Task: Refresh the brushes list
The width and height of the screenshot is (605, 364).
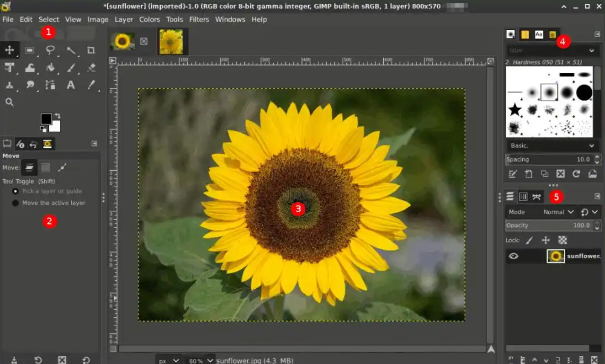Action: 576,174
